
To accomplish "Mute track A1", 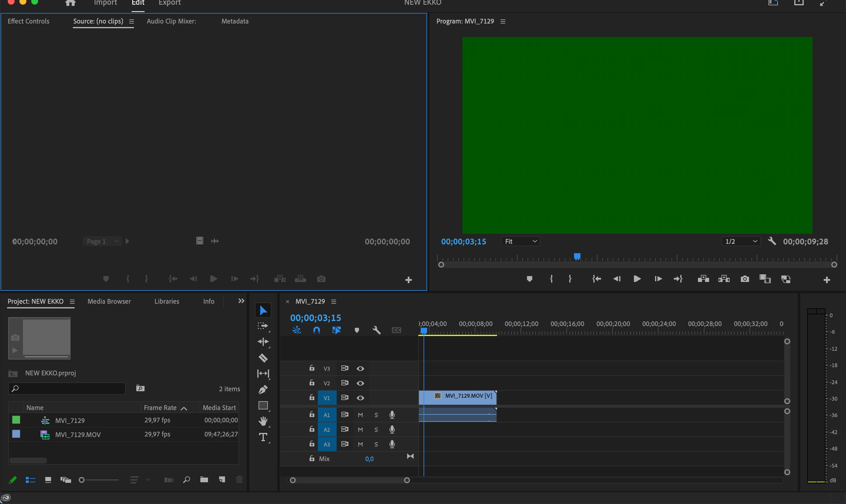I will pyautogui.click(x=360, y=415).
